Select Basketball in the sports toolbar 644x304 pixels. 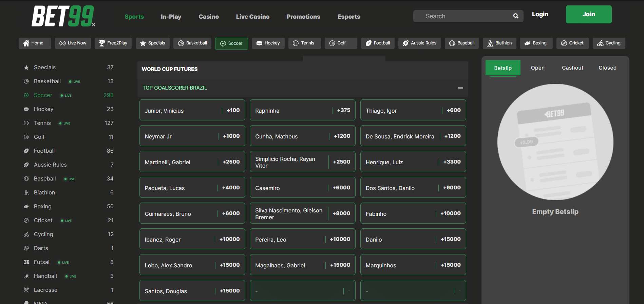pyautogui.click(x=192, y=43)
